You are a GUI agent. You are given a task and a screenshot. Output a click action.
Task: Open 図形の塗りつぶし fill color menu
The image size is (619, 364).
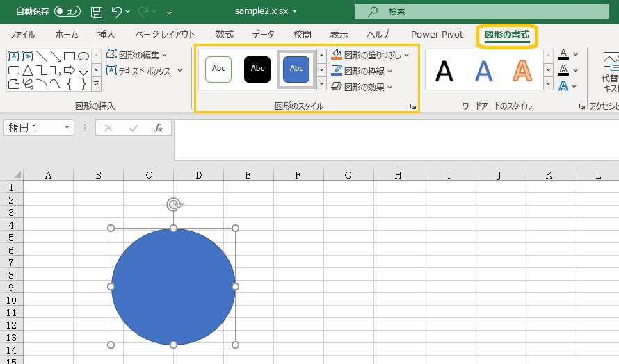369,55
